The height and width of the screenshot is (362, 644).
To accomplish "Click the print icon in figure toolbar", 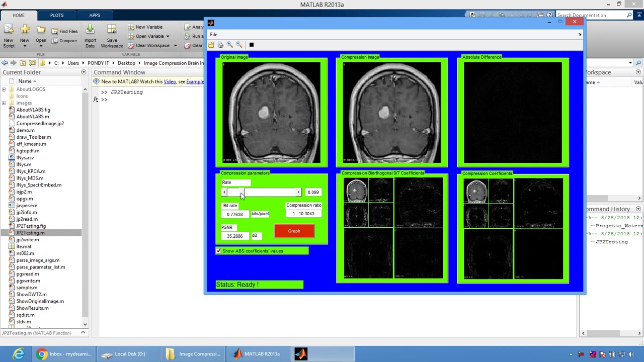I will [x=220, y=45].
